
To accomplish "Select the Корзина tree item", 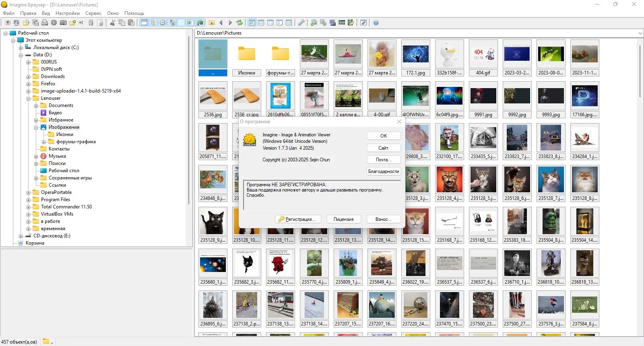I will click(35, 243).
